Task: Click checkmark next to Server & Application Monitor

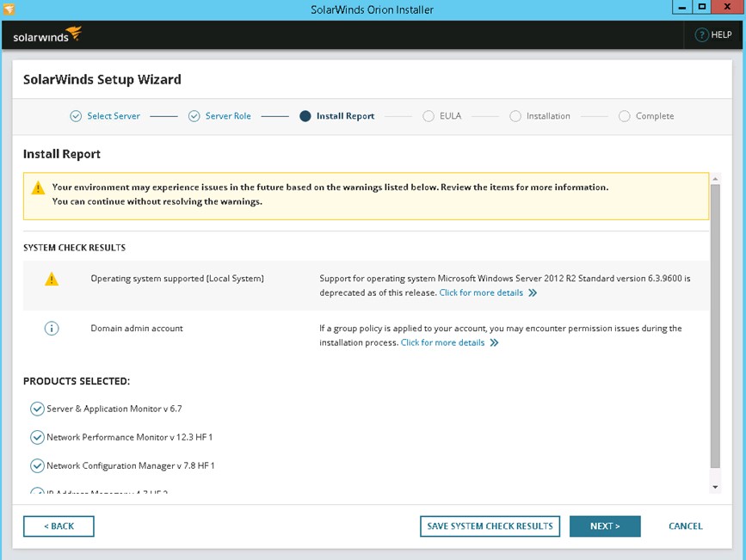Action: 37,409
